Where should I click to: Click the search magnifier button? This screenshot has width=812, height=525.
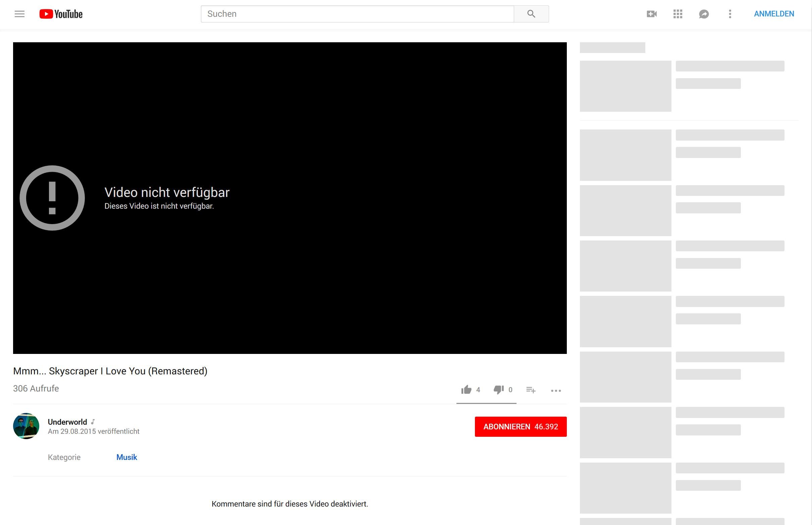pos(531,14)
